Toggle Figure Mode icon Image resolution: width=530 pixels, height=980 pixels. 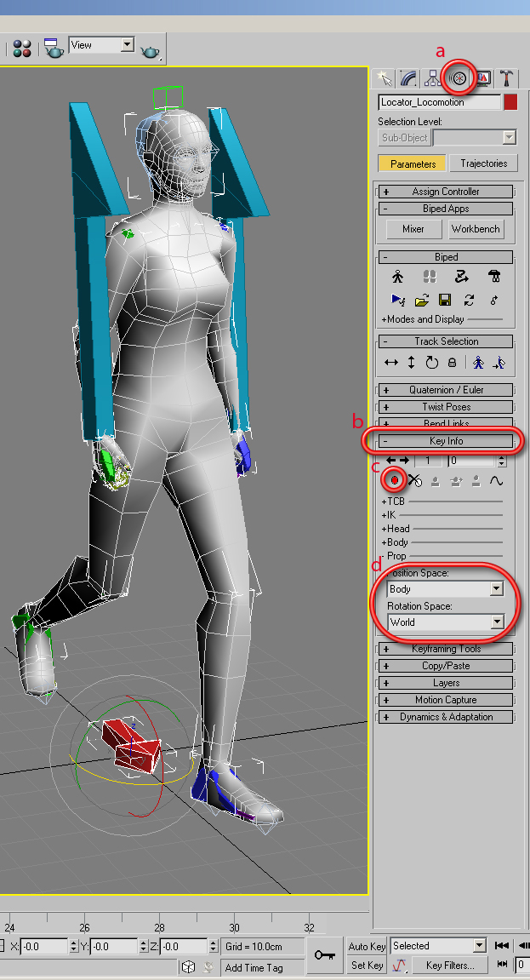[397, 277]
